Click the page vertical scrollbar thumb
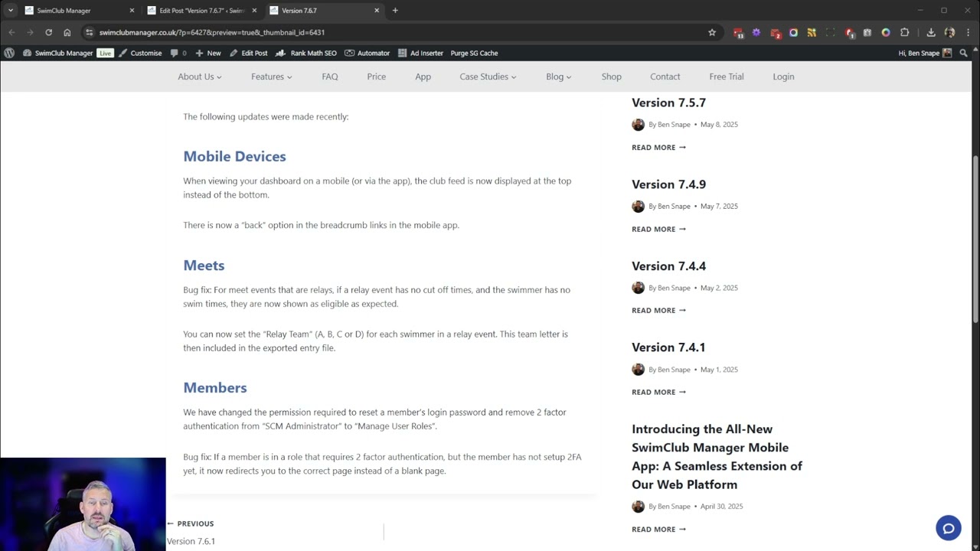 (x=975, y=239)
